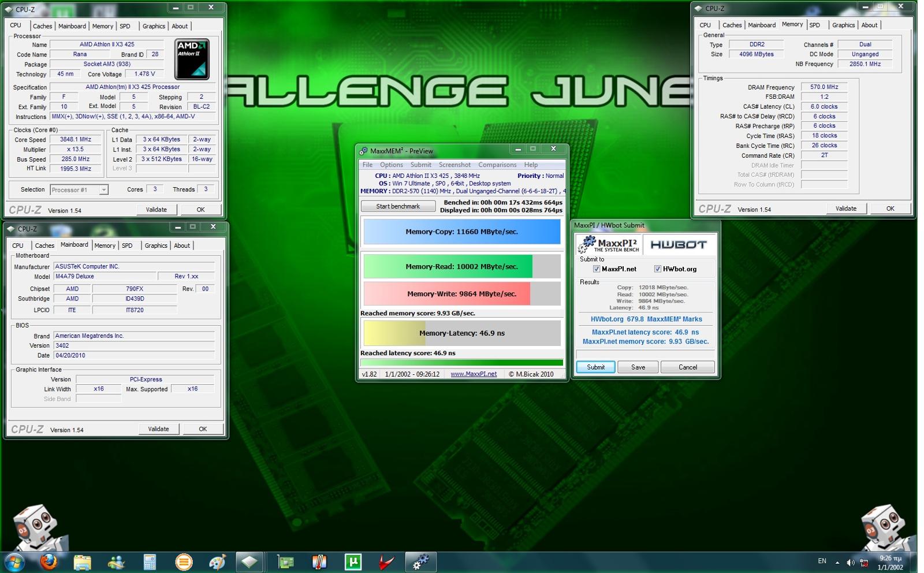Open Windows Explorer folder icon in taskbar
Screen dimensions: 924x573
pyautogui.click(x=82, y=562)
